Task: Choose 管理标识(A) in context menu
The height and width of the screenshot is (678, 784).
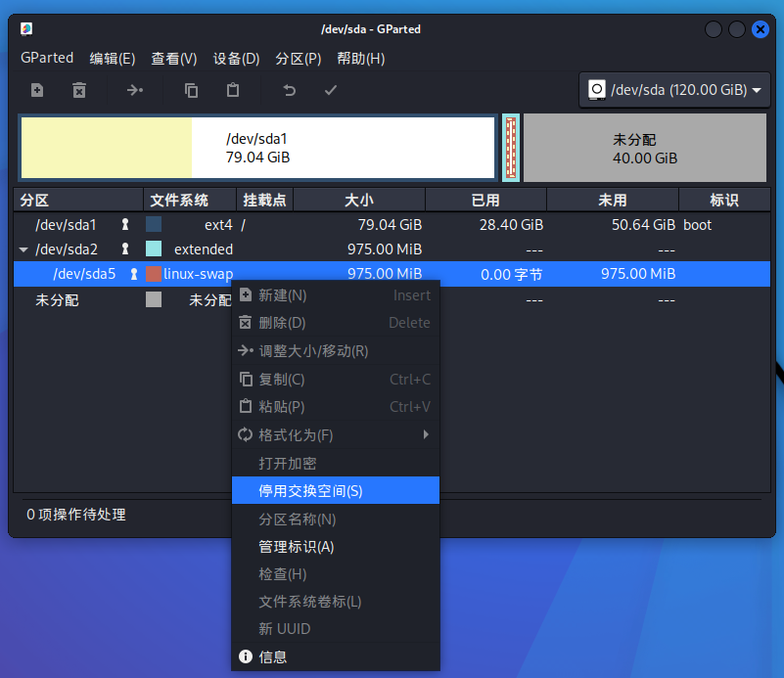Action: (336, 547)
